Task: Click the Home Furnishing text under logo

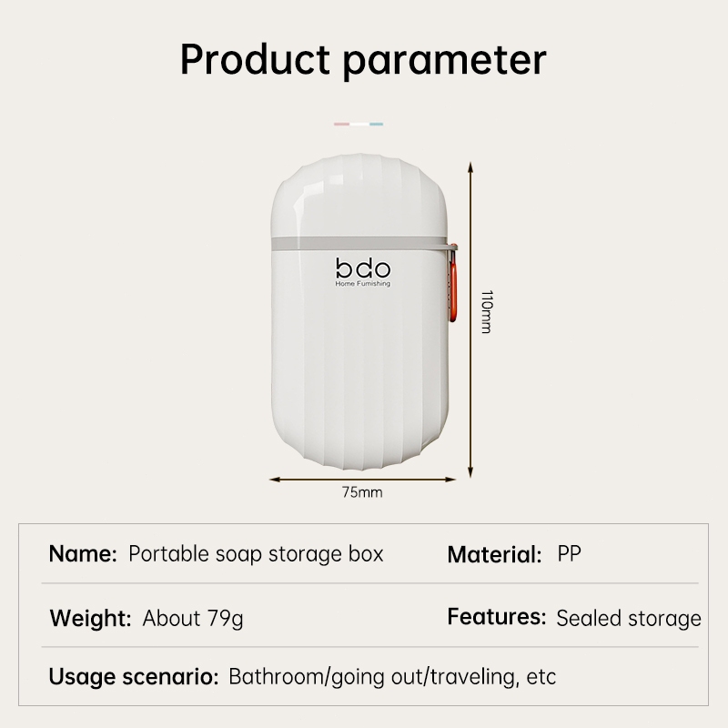Action: tap(363, 284)
